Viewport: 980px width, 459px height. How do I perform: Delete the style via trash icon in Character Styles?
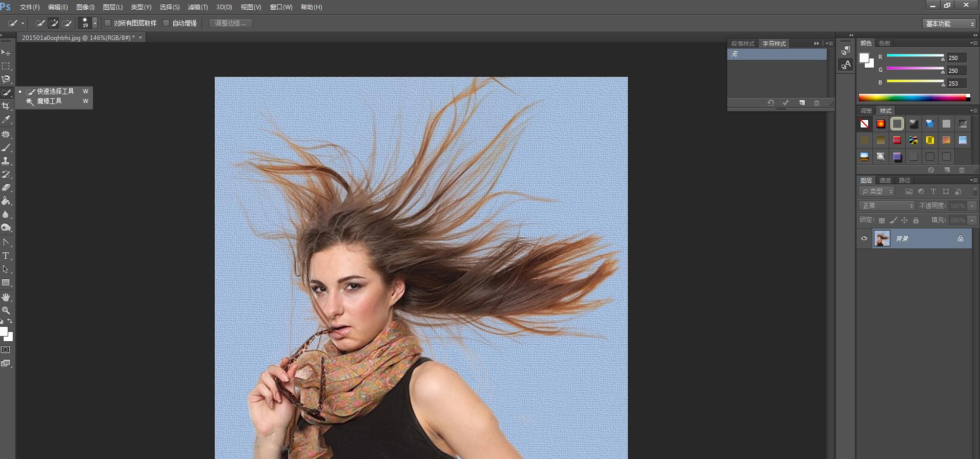pos(816,103)
